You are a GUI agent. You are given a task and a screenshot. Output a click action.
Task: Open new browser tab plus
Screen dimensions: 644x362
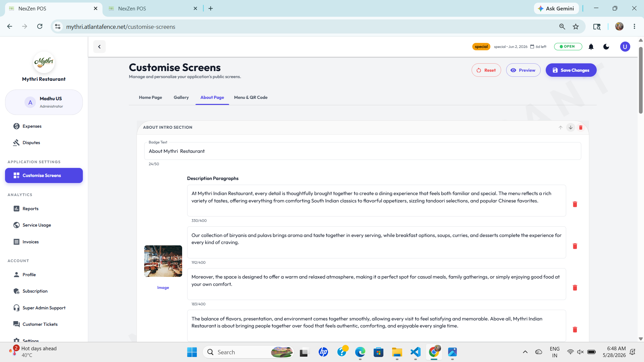point(211,8)
